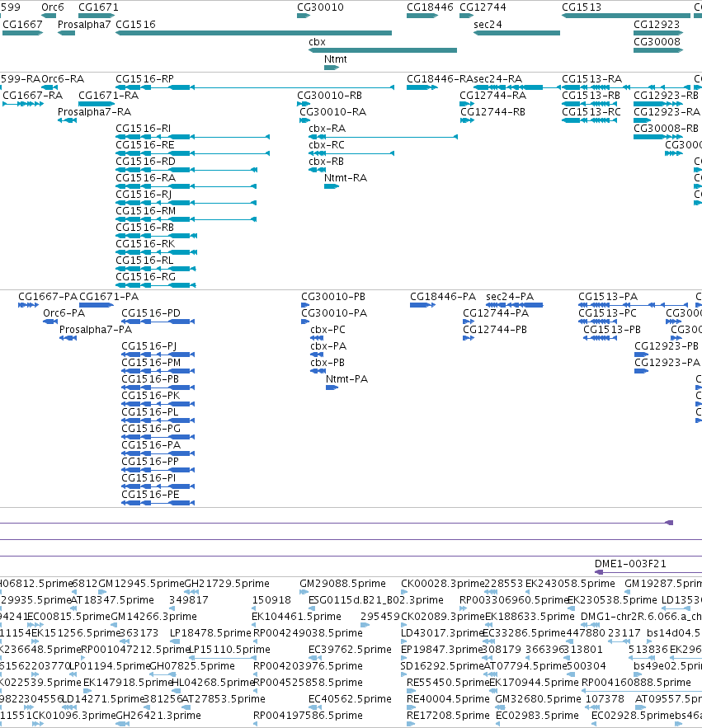Click the sec24 gene bar glyph

point(516,33)
